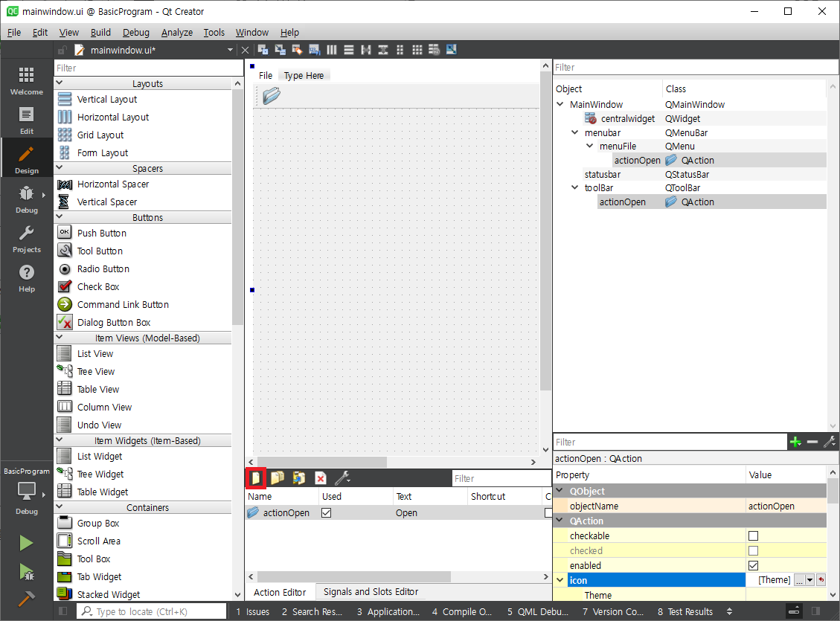The height and width of the screenshot is (621, 840).
Task: Click Break Layout toolbar icon
Action: (x=435, y=50)
